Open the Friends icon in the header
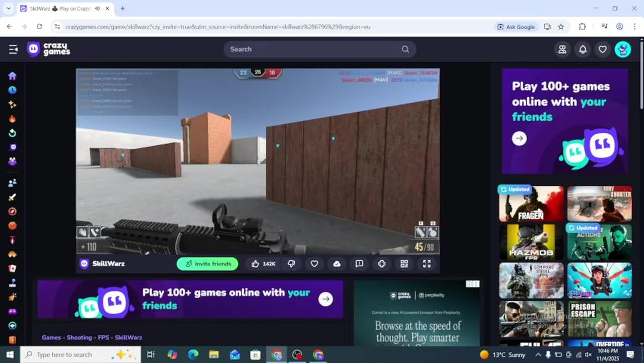644x363 pixels. (562, 49)
